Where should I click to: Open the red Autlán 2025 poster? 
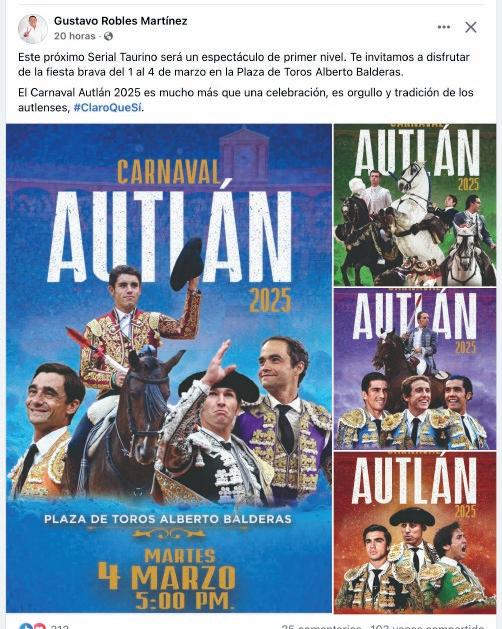415,532
